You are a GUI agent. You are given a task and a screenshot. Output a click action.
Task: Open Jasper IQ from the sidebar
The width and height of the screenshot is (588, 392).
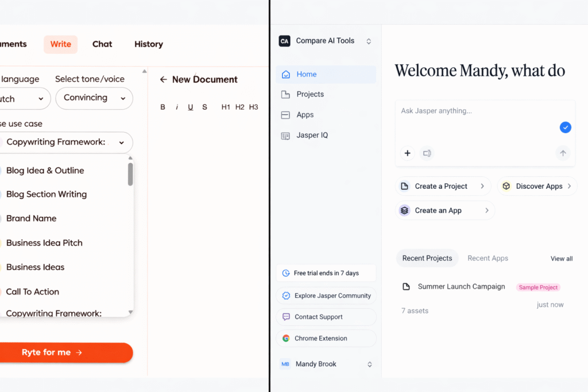tap(313, 135)
